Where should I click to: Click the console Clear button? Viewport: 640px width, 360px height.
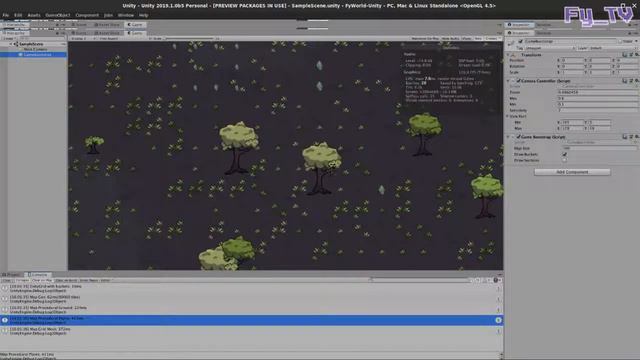[7, 280]
